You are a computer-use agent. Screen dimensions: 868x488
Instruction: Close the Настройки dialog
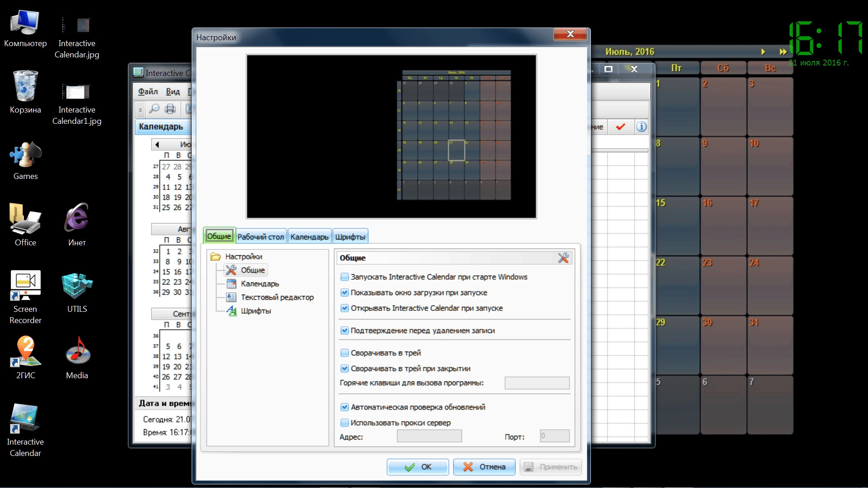click(570, 34)
